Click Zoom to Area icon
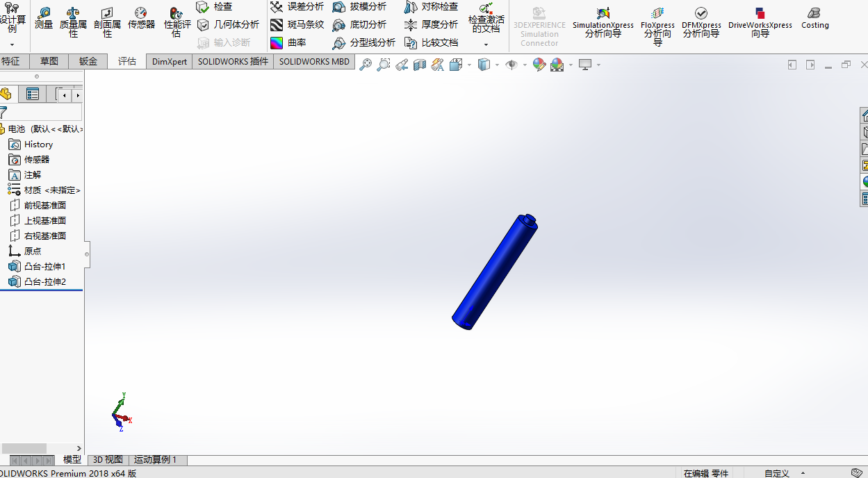868x478 pixels. click(384, 65)
